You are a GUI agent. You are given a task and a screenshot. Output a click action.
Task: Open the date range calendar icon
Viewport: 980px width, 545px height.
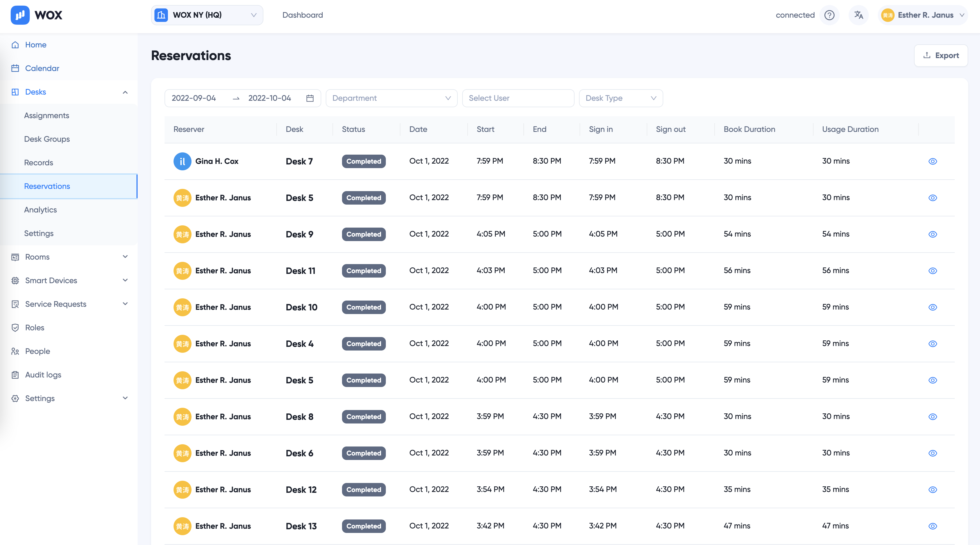point(310,98)
